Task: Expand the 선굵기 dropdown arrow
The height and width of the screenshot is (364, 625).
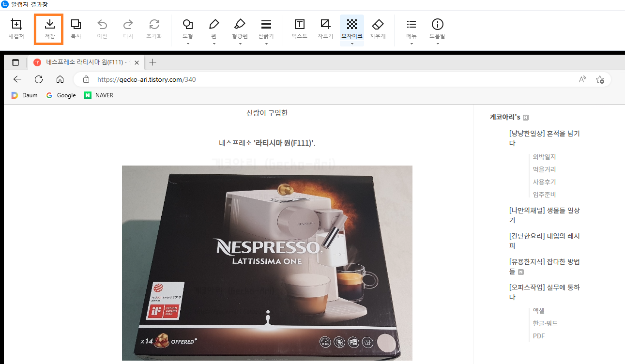Action: pyautogui.click(x=266, y=44)
